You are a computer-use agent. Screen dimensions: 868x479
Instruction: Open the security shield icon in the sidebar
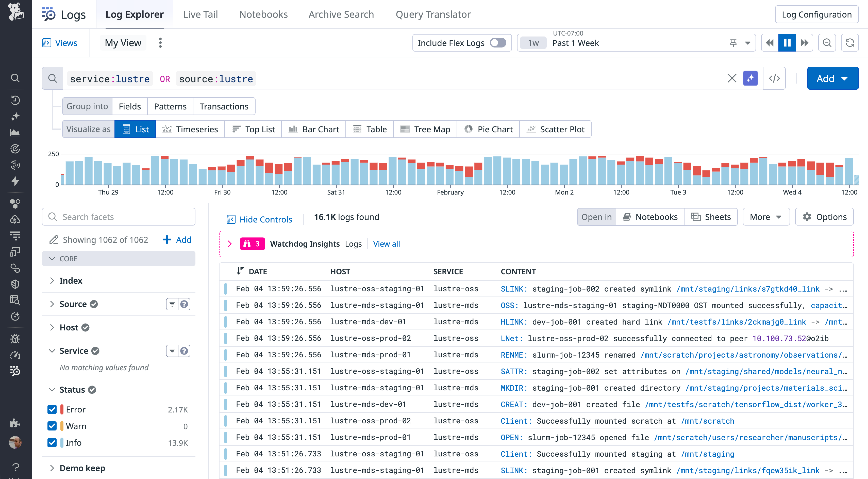[15, 284]
